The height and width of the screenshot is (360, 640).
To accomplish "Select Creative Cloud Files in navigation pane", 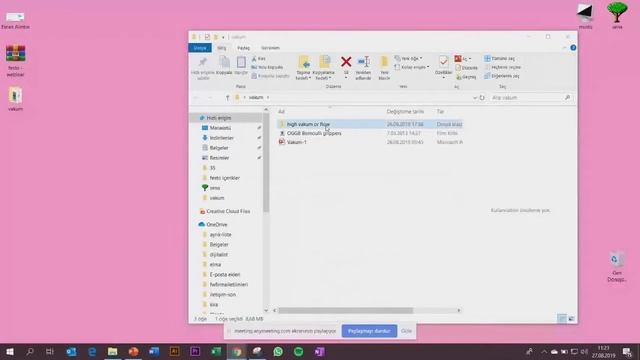I will [x=228, y=211].
